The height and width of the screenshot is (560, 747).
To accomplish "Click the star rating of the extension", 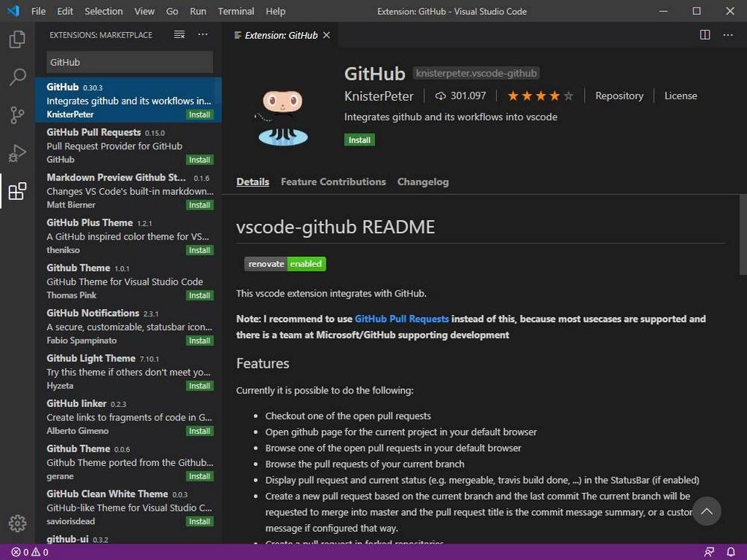I will tap(540, 96).
